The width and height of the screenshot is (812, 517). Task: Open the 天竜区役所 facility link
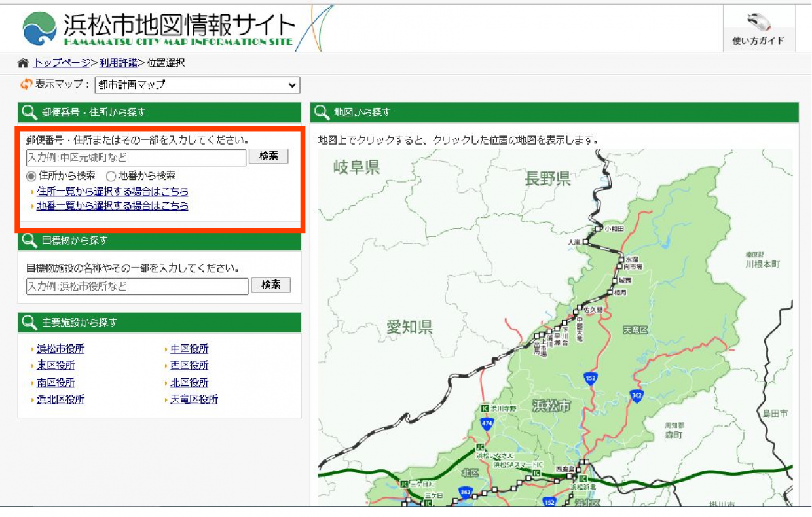pos(194,399)
